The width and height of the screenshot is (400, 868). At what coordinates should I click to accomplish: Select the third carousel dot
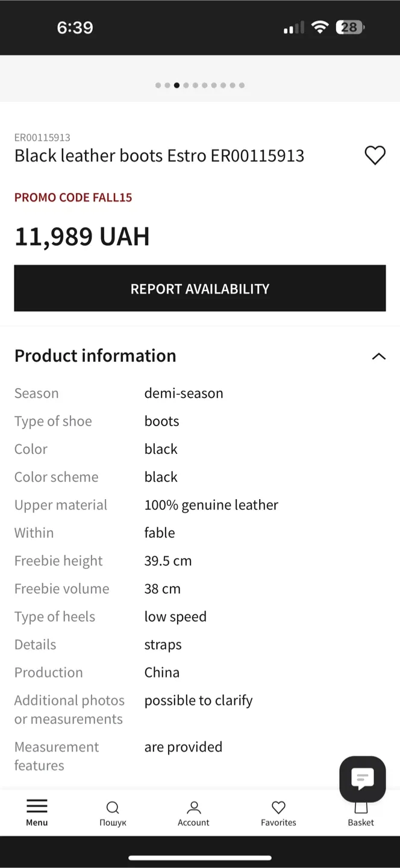click(x=177, y=85)
